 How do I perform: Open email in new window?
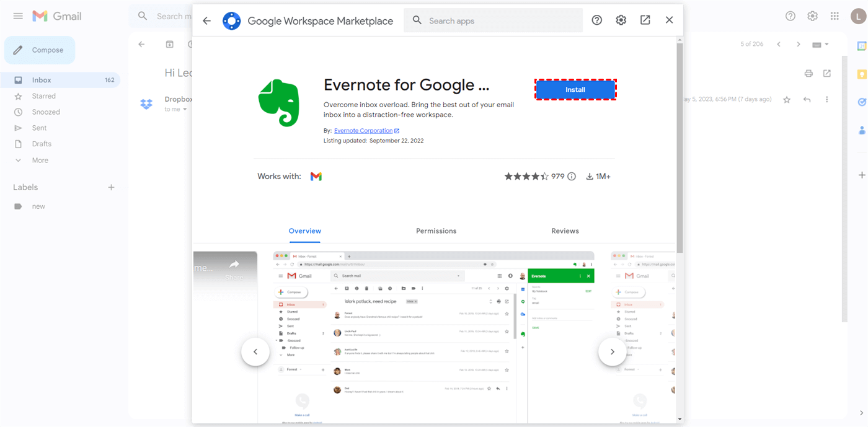click(x=827, y=73)
